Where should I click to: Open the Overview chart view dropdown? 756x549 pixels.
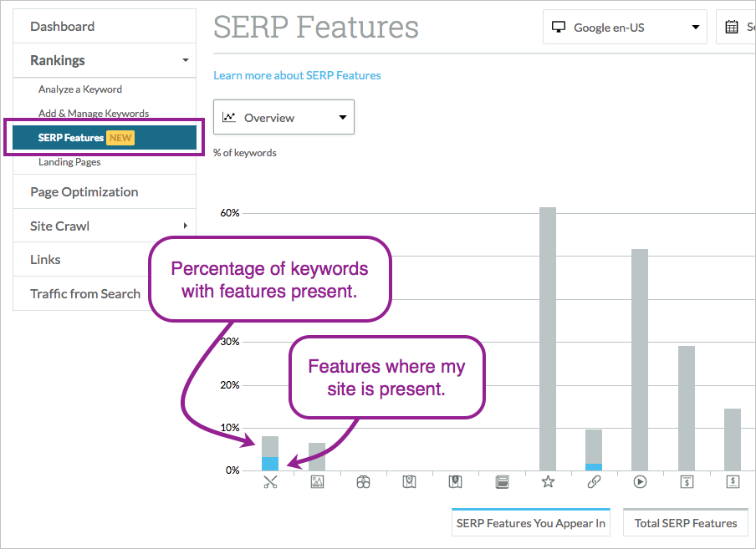283,118
